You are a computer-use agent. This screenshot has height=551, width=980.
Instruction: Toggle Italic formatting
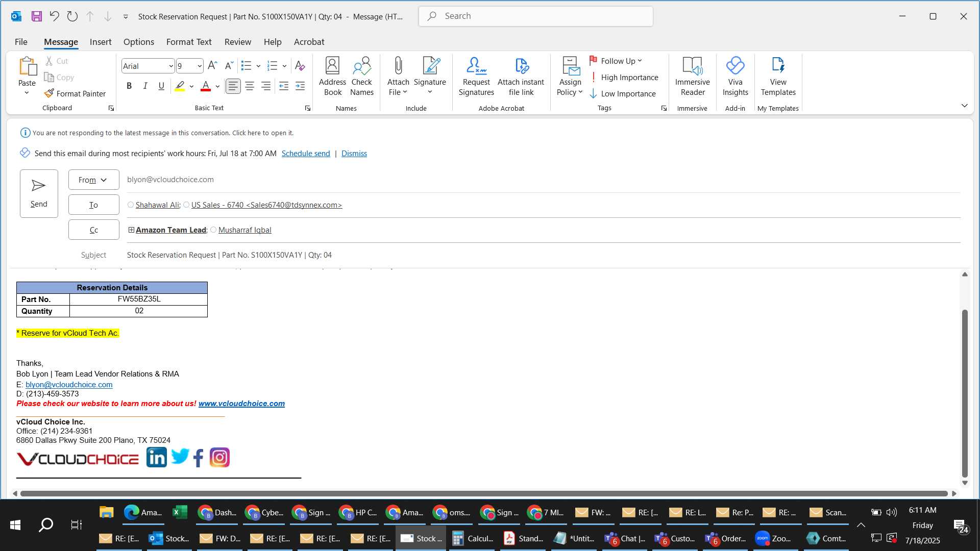point(145,86)
